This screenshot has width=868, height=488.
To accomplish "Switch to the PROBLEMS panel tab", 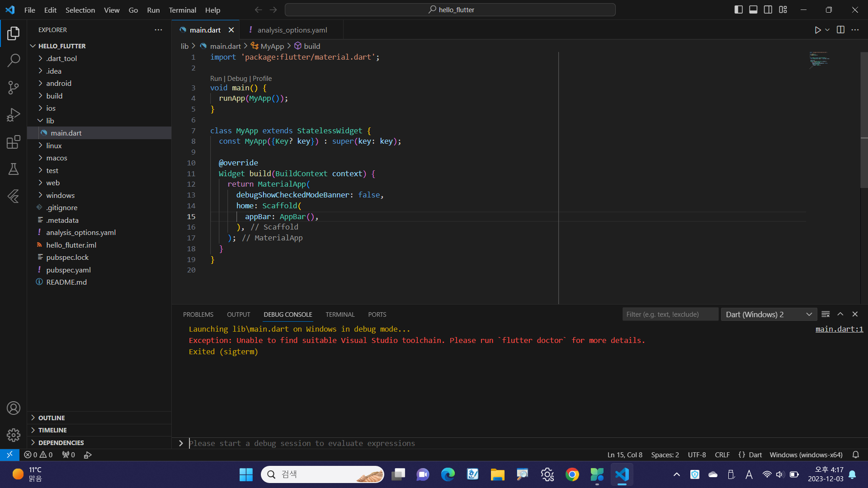I will click(198, 314).
